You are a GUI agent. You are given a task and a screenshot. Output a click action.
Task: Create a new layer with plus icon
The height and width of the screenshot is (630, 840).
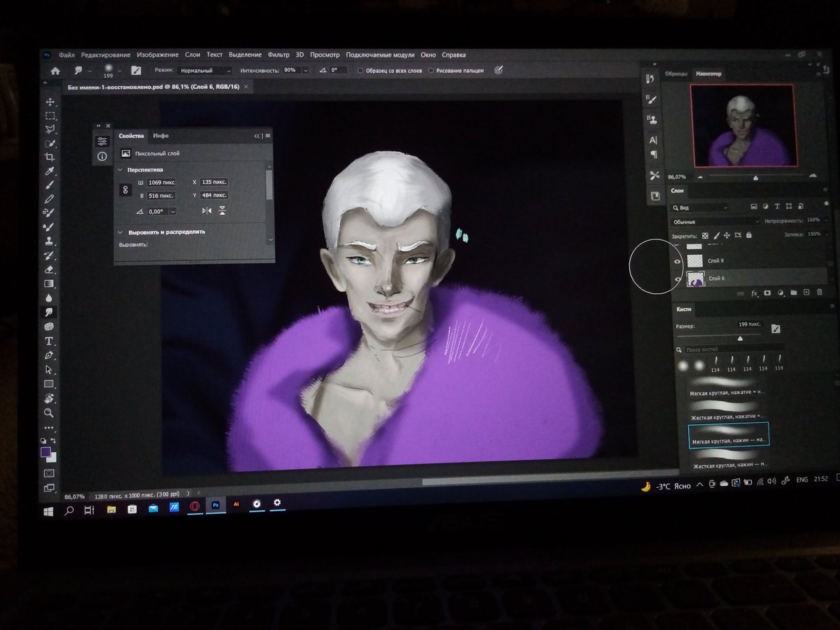pyautogui.click(x=806, y=293)
